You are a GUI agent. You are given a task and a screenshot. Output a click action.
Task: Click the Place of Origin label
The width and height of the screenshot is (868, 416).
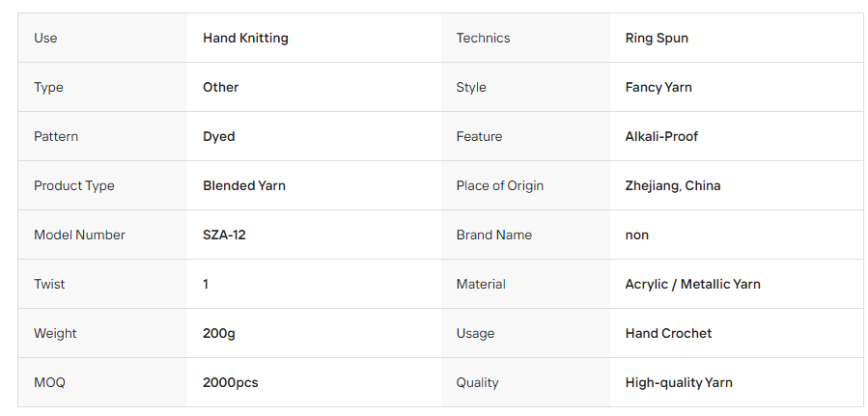coord(500,186)
